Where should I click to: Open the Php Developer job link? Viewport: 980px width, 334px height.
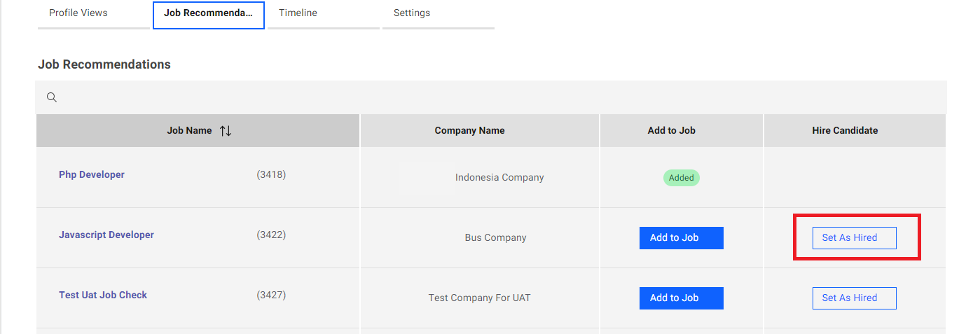[92, 175]
